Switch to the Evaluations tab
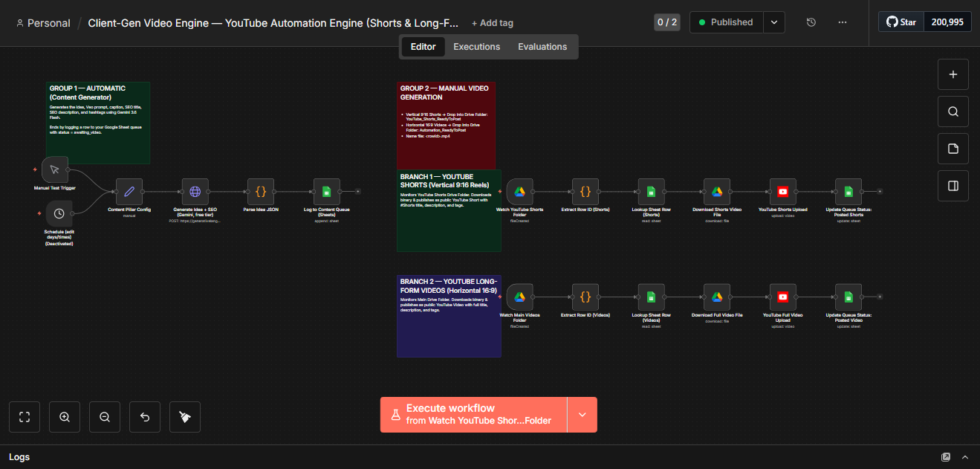The height and width of the screenshot is (469, 980). (x=542, y=47)
